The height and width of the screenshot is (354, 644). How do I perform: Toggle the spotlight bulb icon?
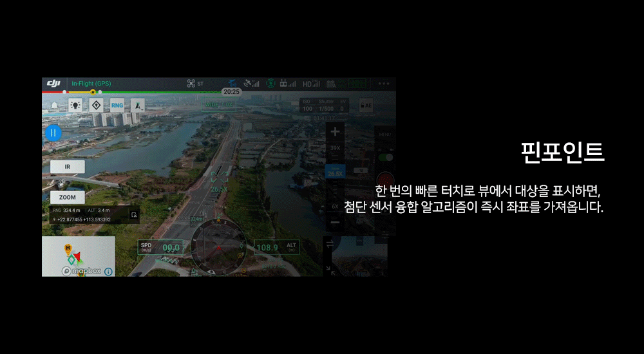[x=75, y=106]
